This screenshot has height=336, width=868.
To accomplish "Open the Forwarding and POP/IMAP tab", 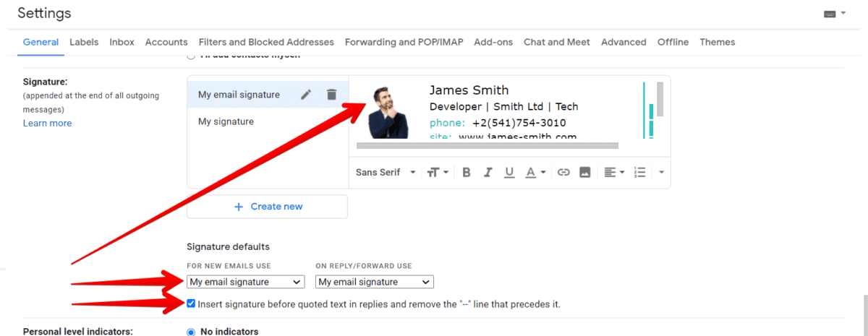I will [404, 42].
